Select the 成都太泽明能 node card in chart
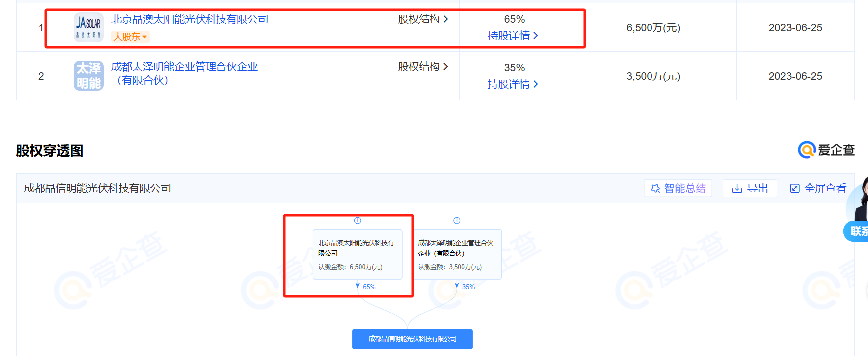868x356 pixels. click(x=456, y=254)
